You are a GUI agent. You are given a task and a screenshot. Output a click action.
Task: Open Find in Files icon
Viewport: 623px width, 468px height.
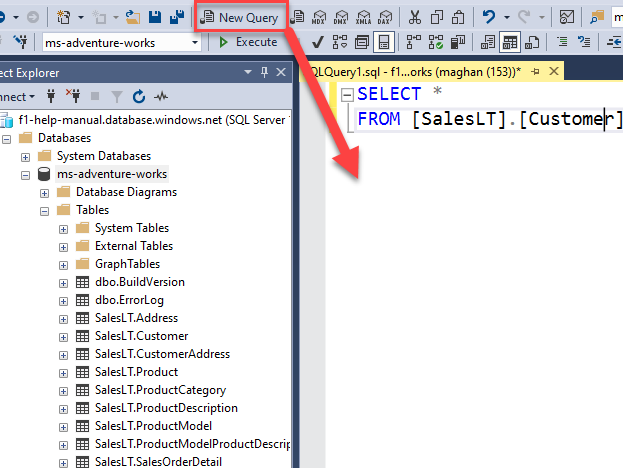pos(597,17)
